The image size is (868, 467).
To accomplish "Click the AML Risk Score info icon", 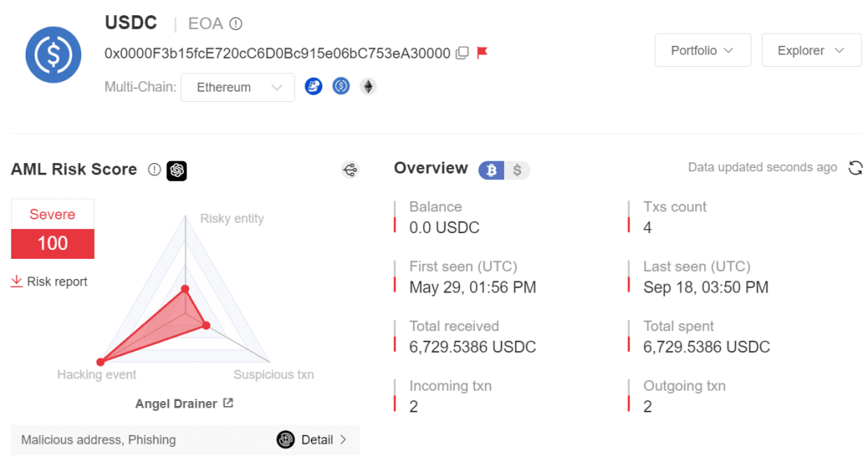I will pos(154,170).
